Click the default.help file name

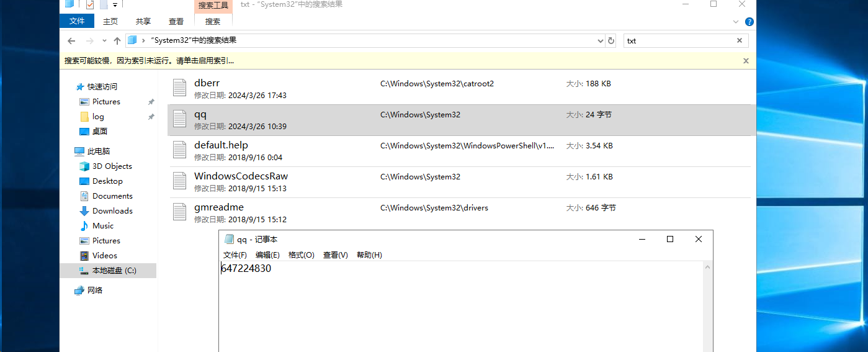click(221, 145)
